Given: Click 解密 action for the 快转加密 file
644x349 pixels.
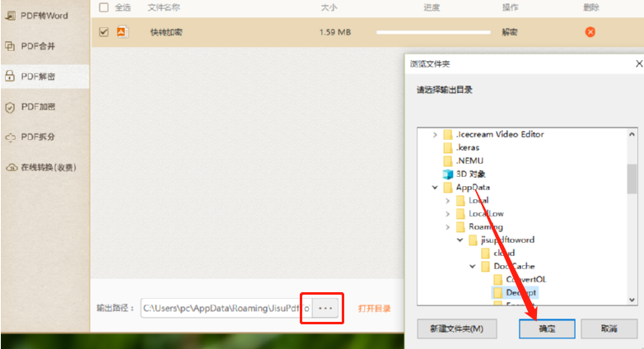Looking at the screenshot, I should point(510,32).
